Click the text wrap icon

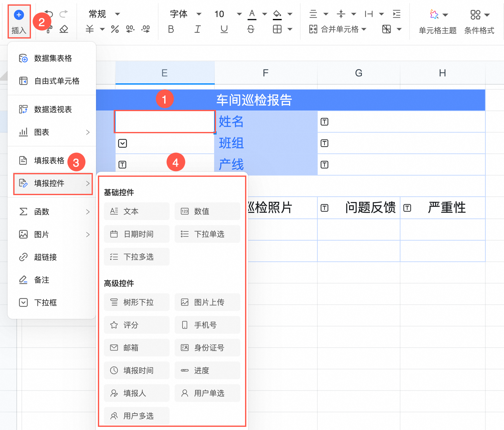(x=369, y=14)
